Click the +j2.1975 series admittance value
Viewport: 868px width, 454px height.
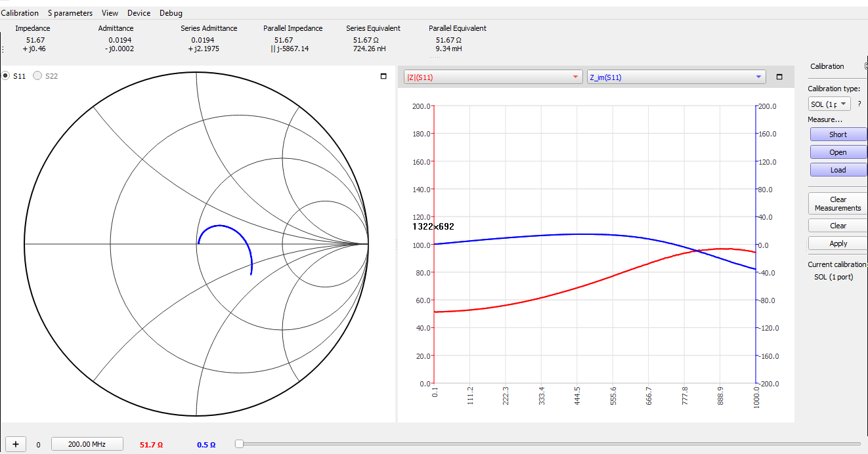pyautogui.click(x=204, y=49)
